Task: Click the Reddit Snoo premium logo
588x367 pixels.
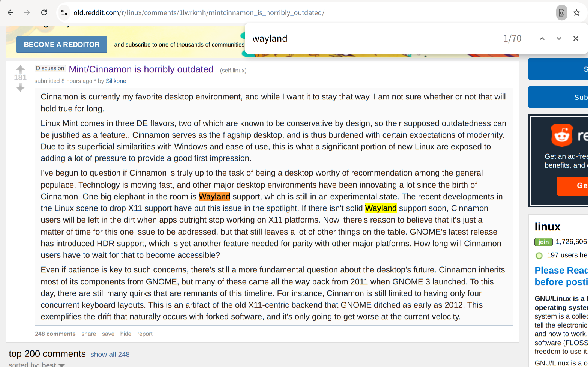Action: click(561, 135)
